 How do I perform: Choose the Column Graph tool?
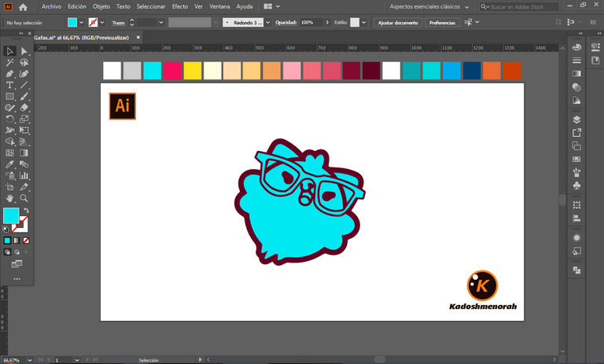24,175
